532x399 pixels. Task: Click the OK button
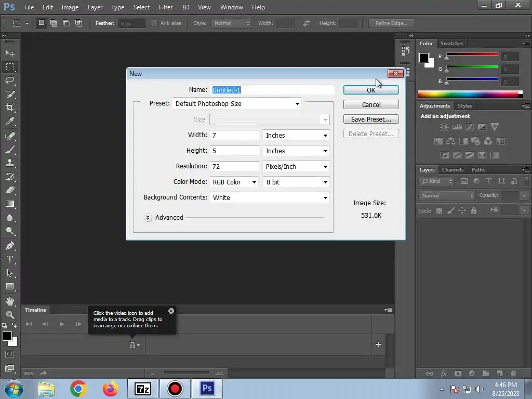(x=371, y=90)
